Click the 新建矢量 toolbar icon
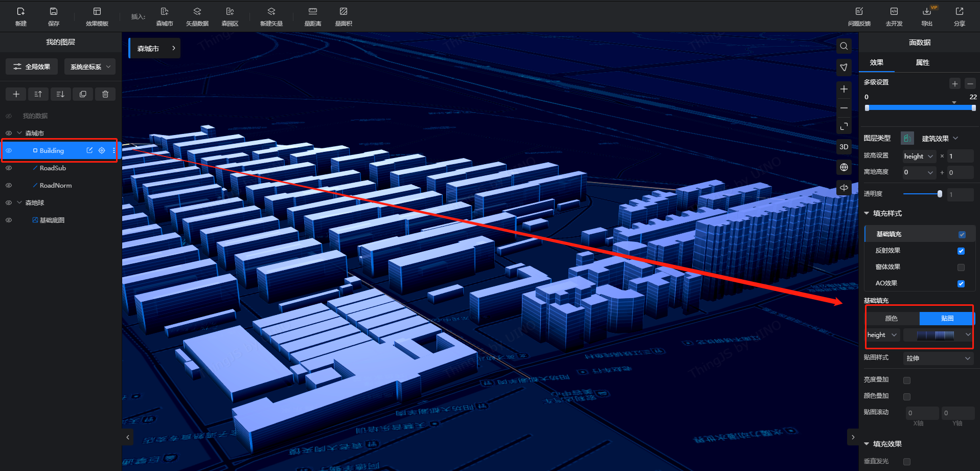 pyautogui.click(x=271, y=12)
